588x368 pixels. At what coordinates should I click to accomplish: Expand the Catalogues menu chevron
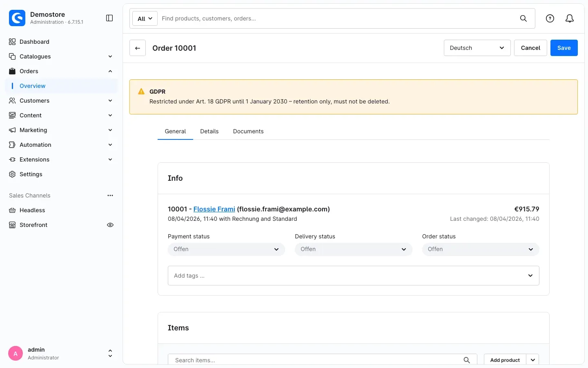110,56
